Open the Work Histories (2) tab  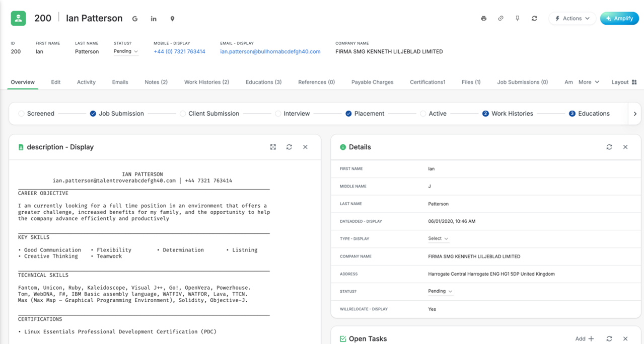pos(206,82)
